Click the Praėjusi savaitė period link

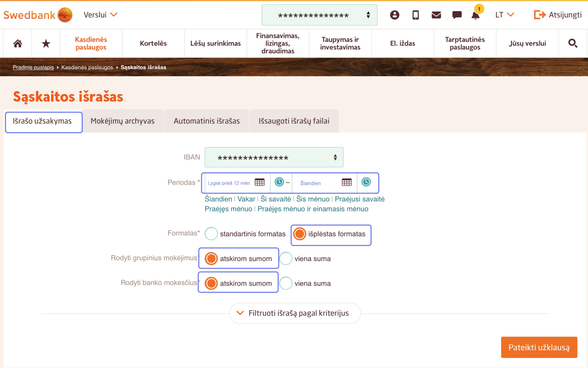point(359,199)
